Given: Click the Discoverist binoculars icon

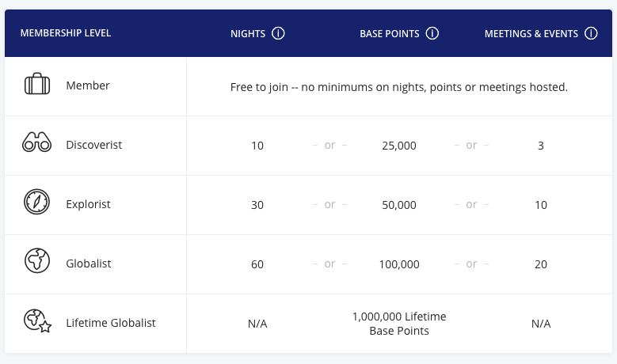Looking at the screenshot, I should (37, 142).
